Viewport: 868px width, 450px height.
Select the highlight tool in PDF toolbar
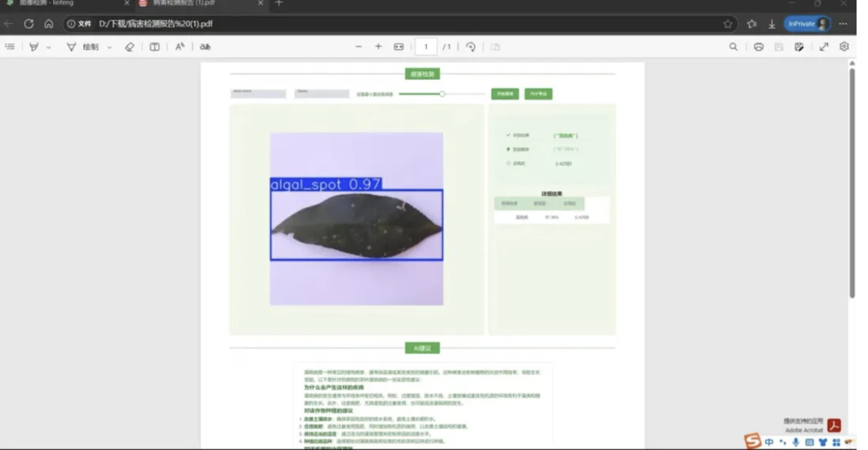pos(34,47)
